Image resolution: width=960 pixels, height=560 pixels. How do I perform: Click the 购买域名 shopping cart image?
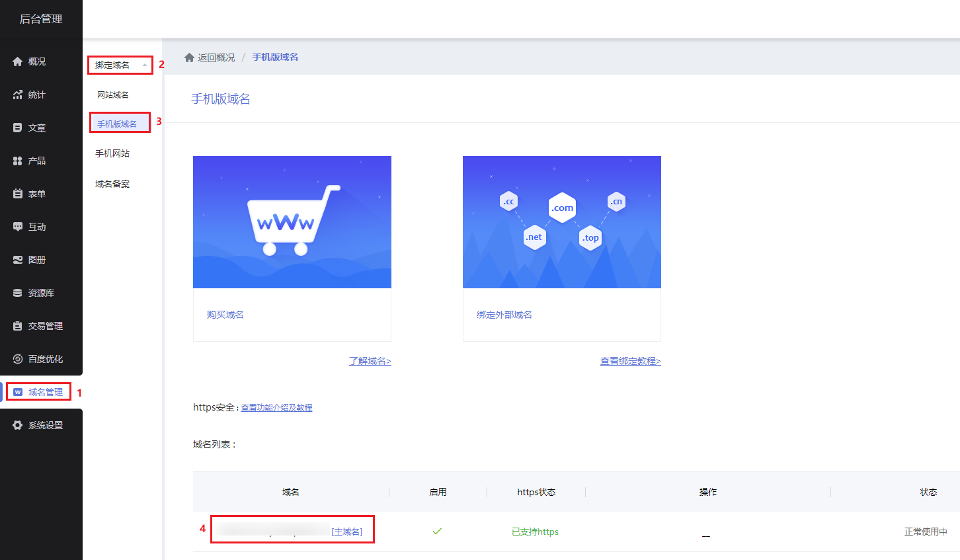[292, 222]
